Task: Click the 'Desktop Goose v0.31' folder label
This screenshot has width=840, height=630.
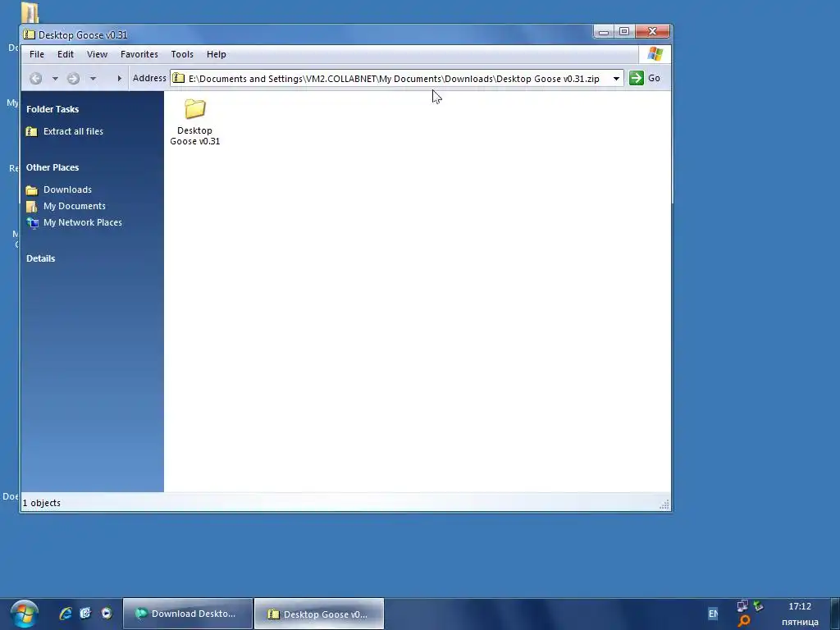Action: coord(195,136)
